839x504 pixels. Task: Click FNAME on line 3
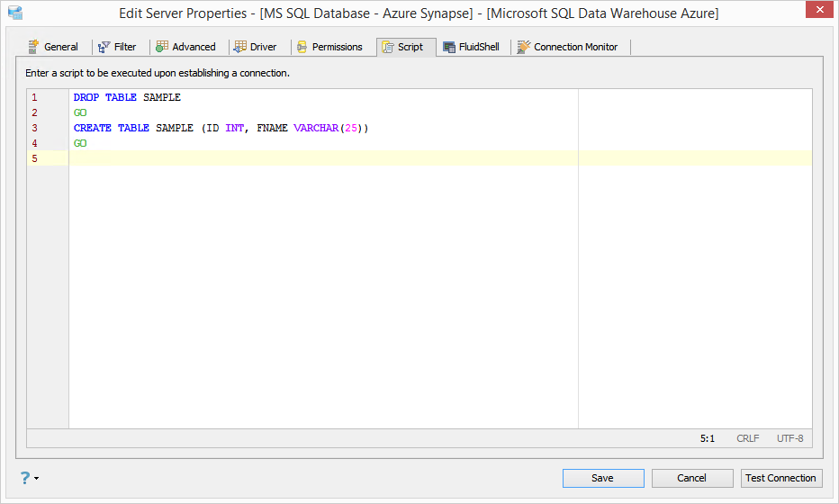point(273,128)
